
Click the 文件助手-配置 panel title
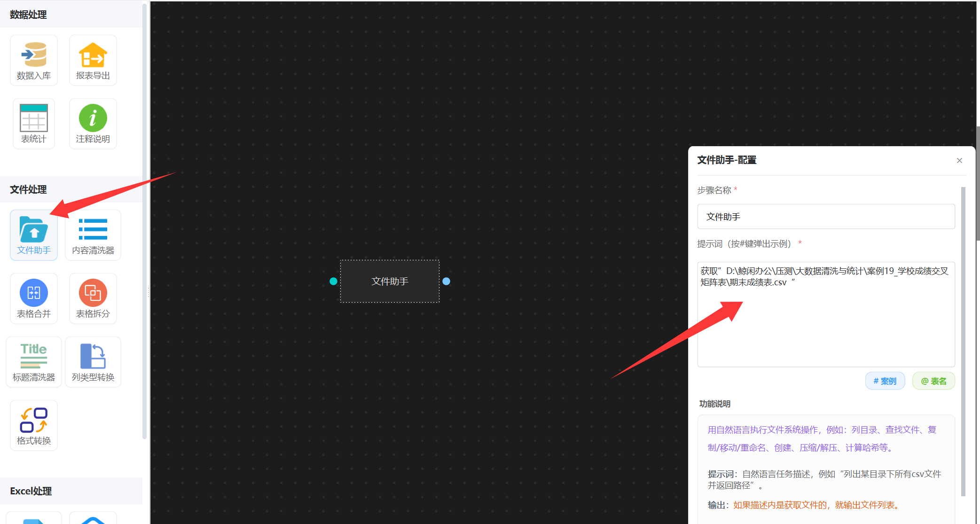pyautogui.click(x=727, y=160)
